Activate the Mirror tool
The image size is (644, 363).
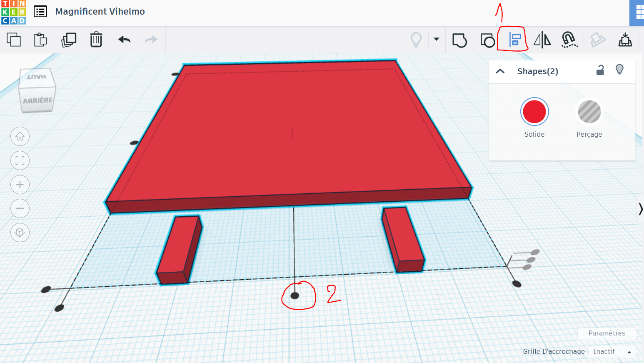(x=542, y=40)
